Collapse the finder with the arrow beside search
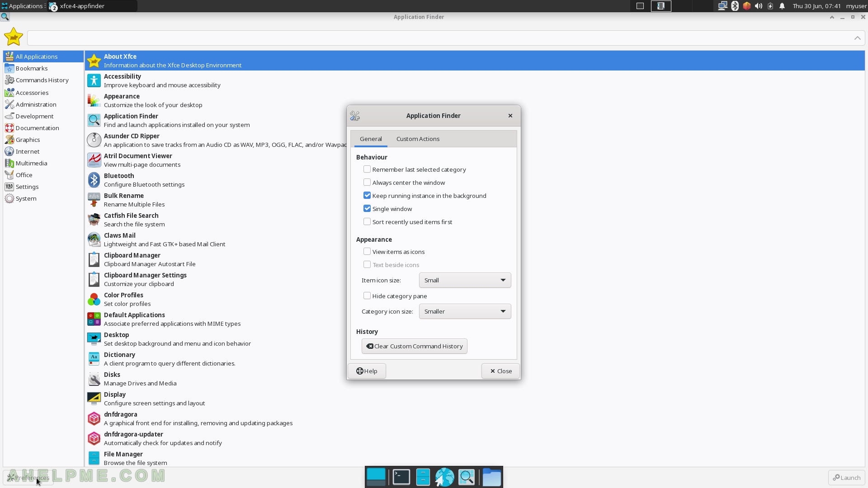 [857, 38]
